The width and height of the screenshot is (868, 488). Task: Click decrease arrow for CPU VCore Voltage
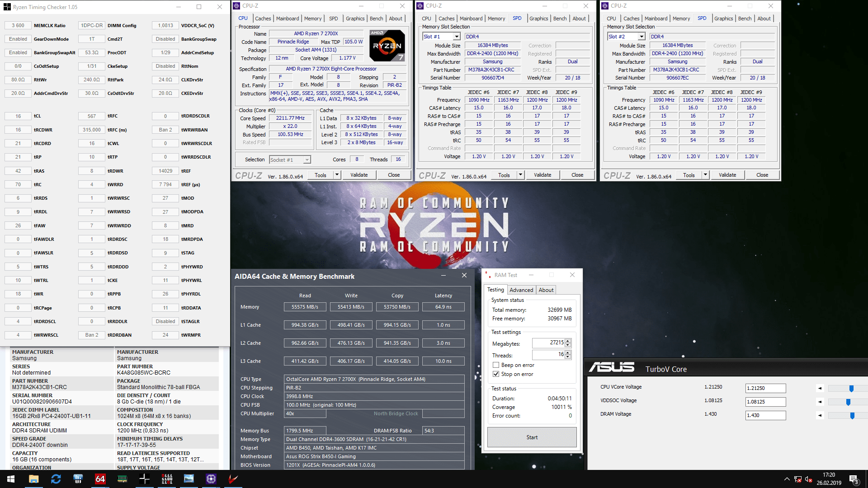[820, 388]
